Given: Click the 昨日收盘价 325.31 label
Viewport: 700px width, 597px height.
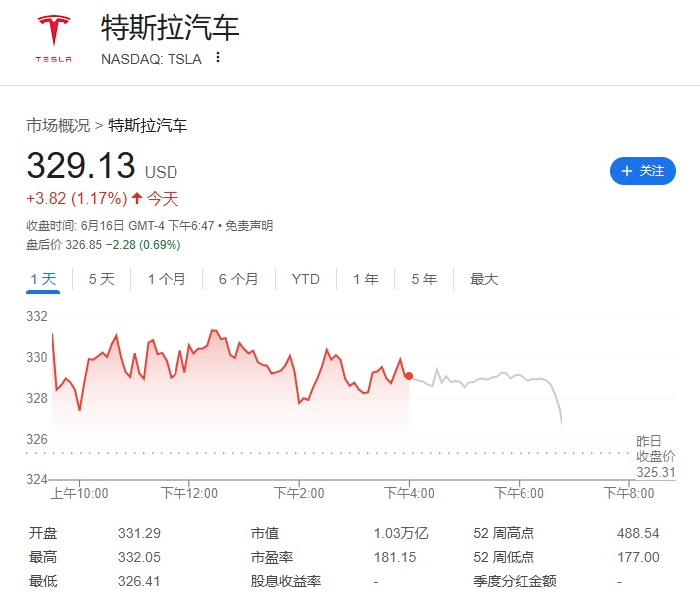Looking at the screenshot, I should (656, 456).
